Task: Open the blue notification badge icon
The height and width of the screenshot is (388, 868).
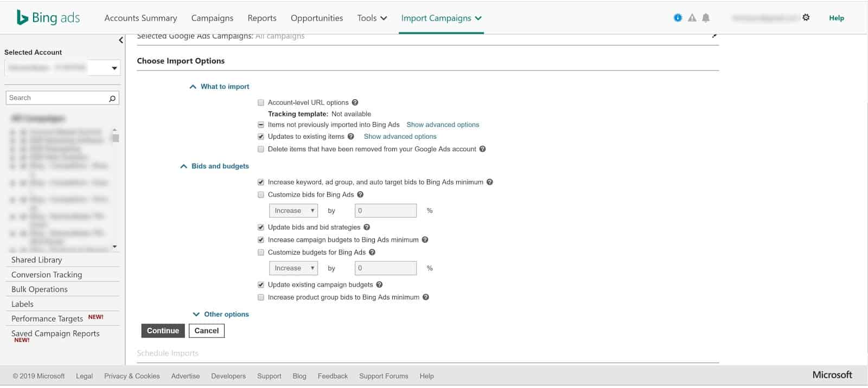Action: pyautogui.click(x=678, y=18)
